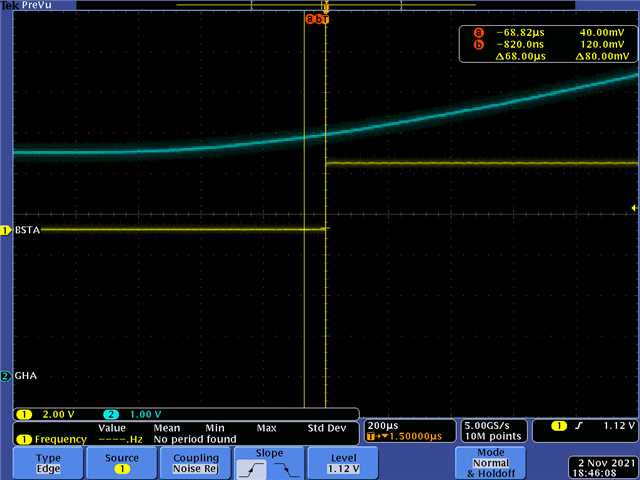Click the trigger level arrow on right edge

pyautogui.click(x=634, y=208)
